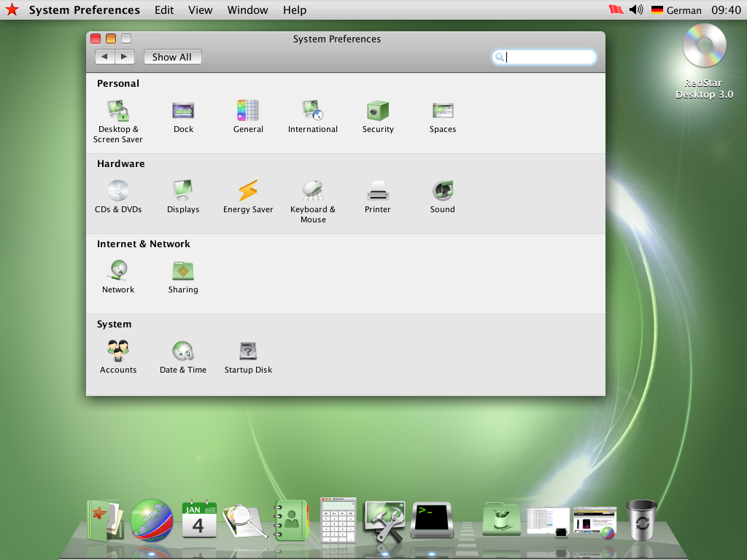Open the Sharing preference pane
This screenshot has height=560, width=747.
[183, 271]
